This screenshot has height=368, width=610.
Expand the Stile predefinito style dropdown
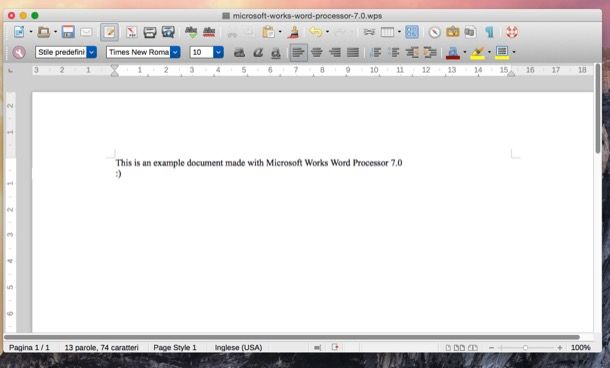(91, 52)
